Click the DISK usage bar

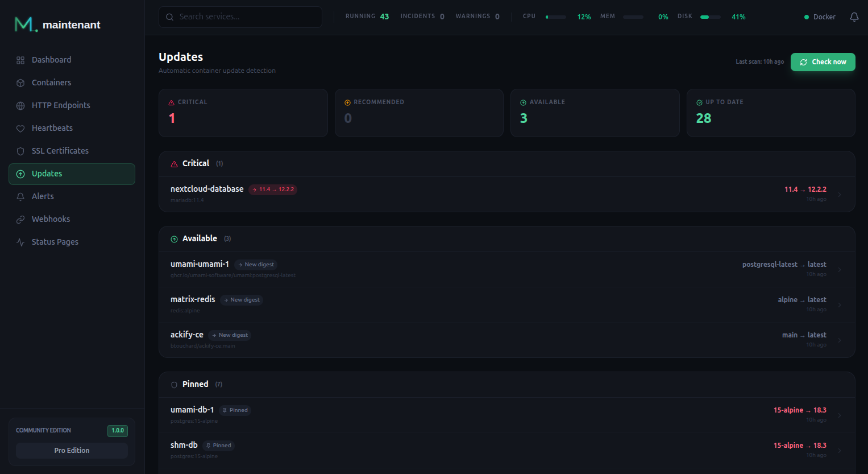[x=710, y=17]
